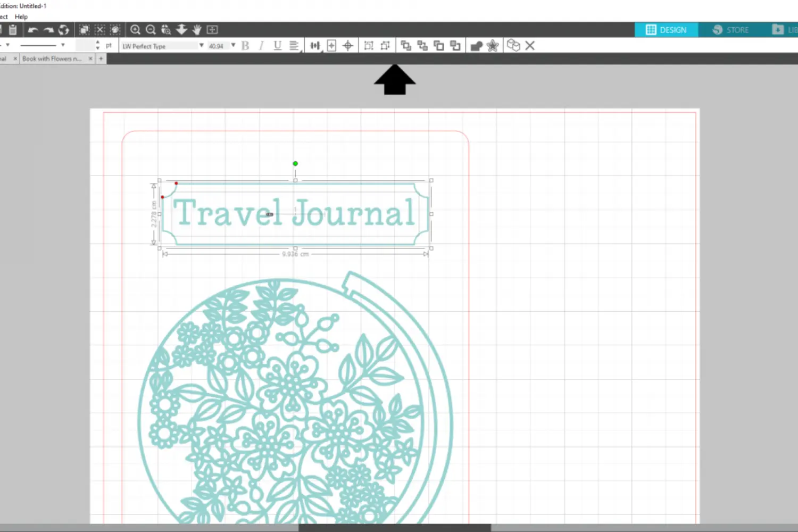This screenshot has height=532, width=798.
Task: Open the text alignment options
Action: [x=294, y=46]
